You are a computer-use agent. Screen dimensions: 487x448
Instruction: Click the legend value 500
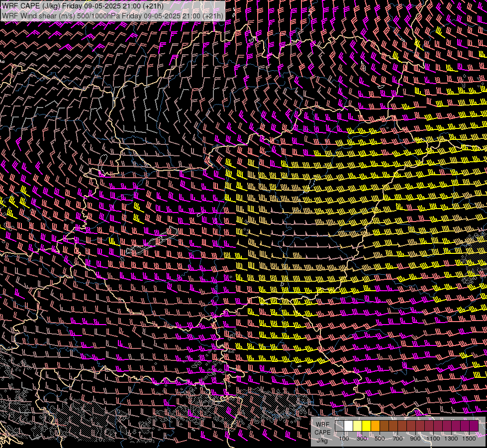(380, 439)
